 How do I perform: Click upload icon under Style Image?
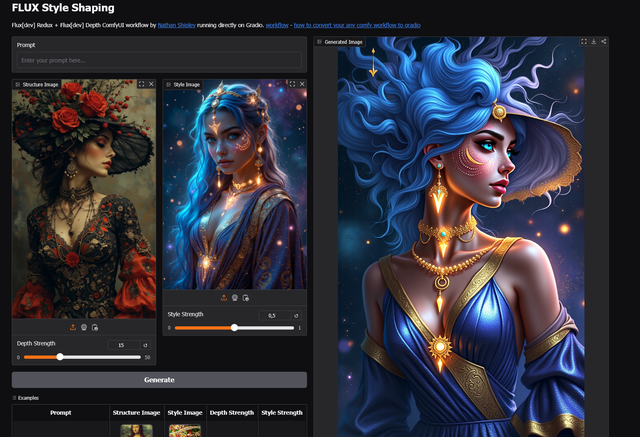pos(224,298)
